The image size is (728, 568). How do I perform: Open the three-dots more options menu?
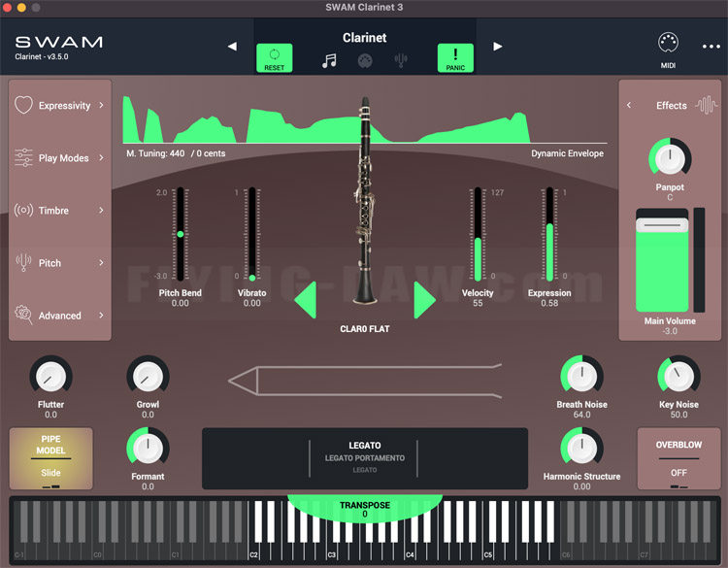click(711, 47)
